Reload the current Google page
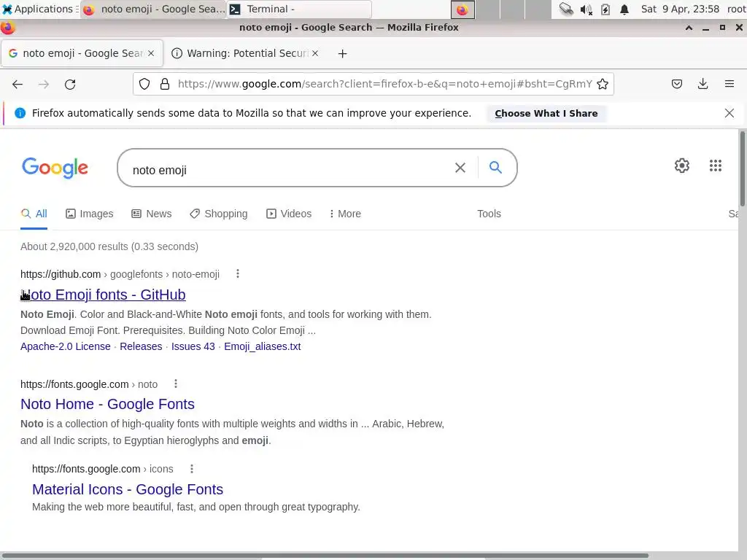Viewport: 747px width, 560px height. pos(70,85)
